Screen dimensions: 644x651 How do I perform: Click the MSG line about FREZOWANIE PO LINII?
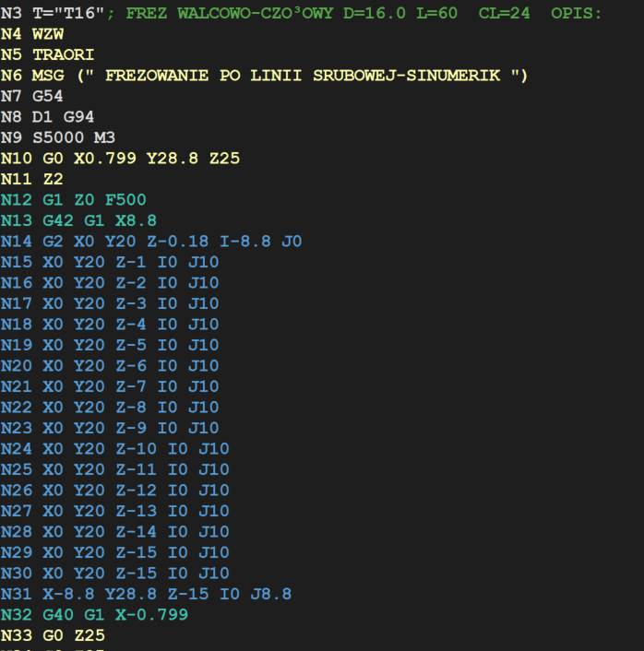263,76
